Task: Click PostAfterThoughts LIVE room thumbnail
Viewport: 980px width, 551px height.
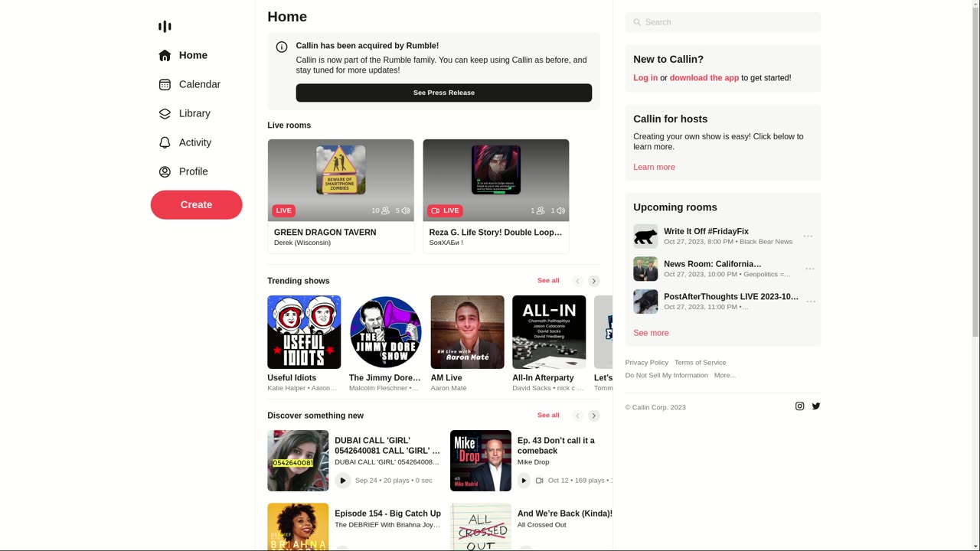Action: pyautogui.click(x=645, y=302)
